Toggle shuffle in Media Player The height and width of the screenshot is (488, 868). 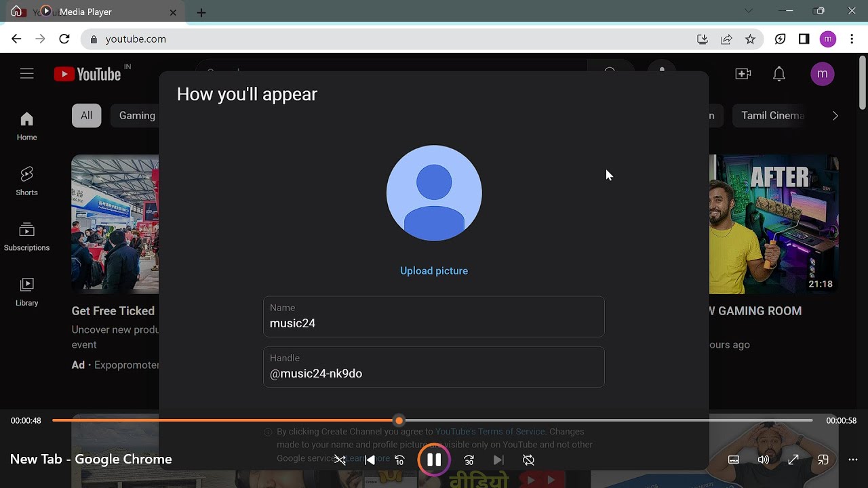[x=340, y=460]
